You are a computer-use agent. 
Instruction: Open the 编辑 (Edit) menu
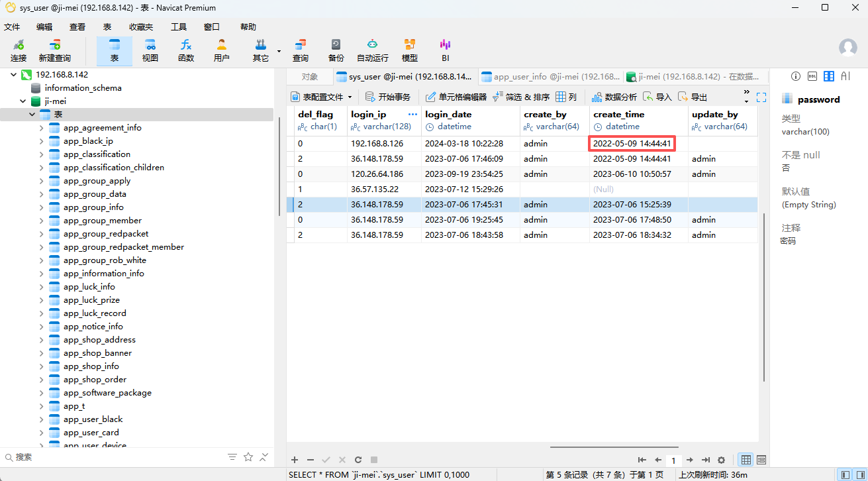[x=44, y=27]
